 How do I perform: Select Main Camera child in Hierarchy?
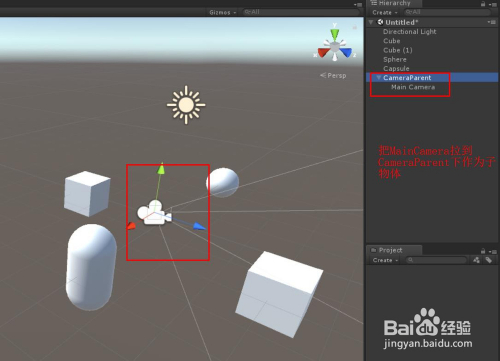pos(413,87)
